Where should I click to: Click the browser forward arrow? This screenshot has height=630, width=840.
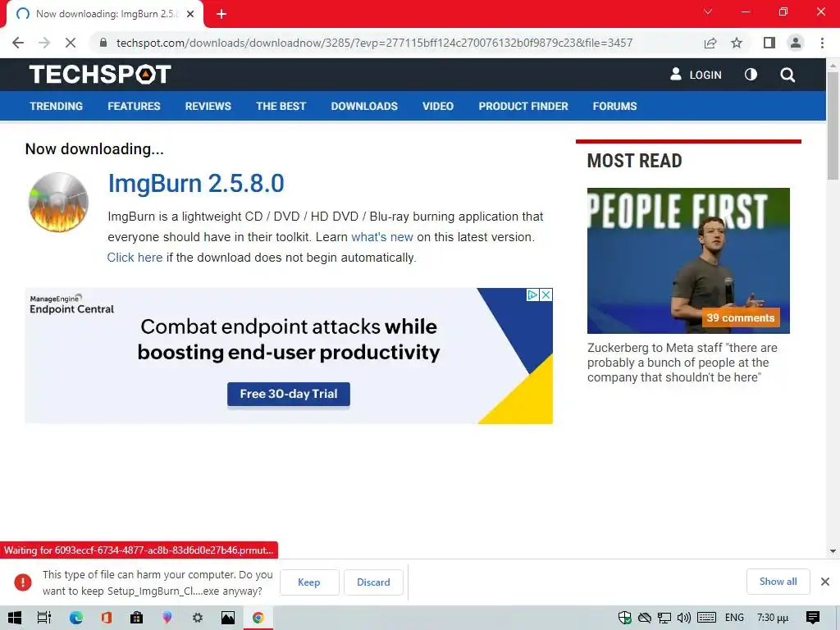pos(44,43)
